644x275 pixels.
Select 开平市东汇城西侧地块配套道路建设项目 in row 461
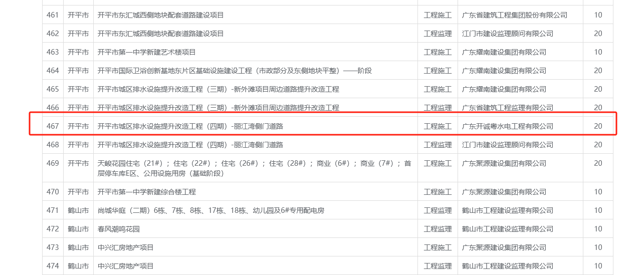(160, 15)
